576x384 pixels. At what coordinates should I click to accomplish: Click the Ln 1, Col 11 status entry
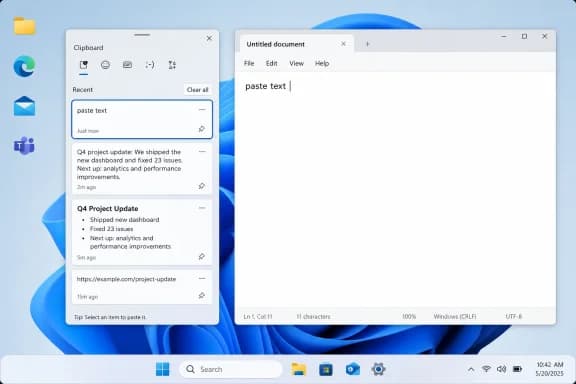258,316
